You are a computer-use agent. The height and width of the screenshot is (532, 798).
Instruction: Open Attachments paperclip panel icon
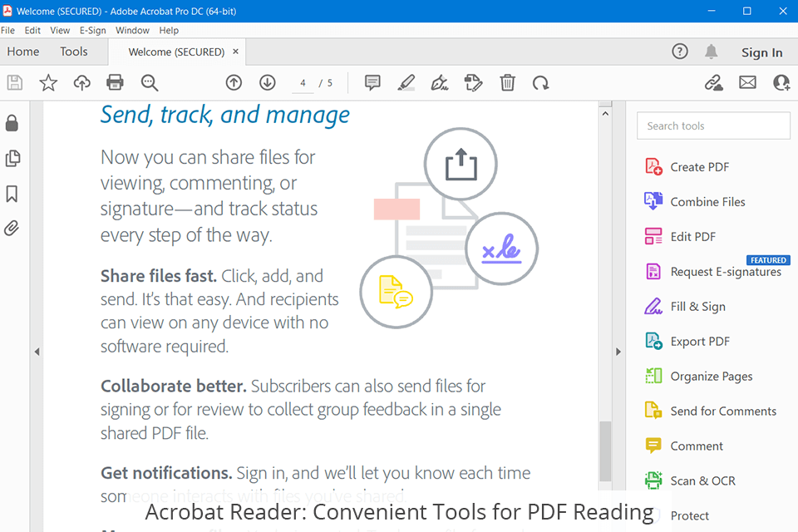(x=12, y=228)
